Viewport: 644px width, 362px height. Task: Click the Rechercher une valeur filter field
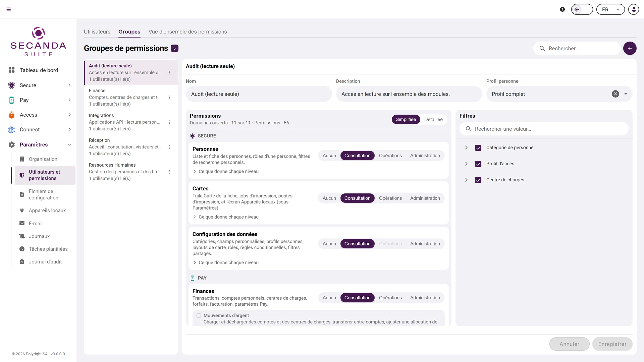(544, 129)
